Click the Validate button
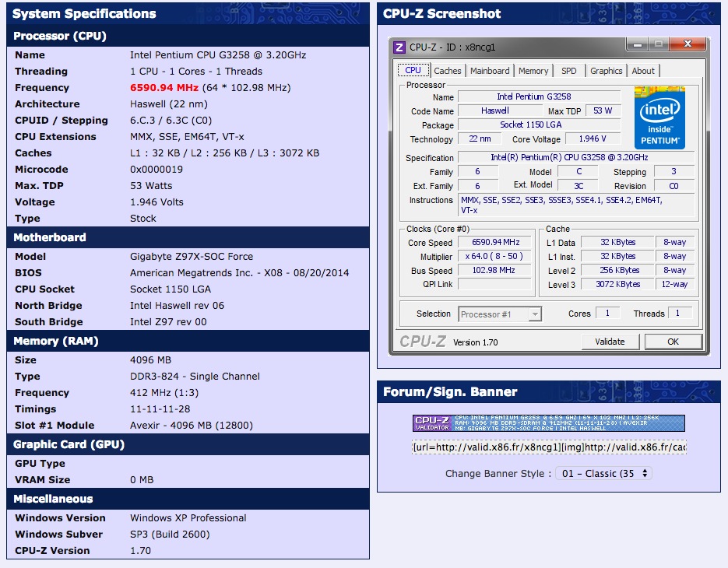The image size is (728, 568). 610,342
